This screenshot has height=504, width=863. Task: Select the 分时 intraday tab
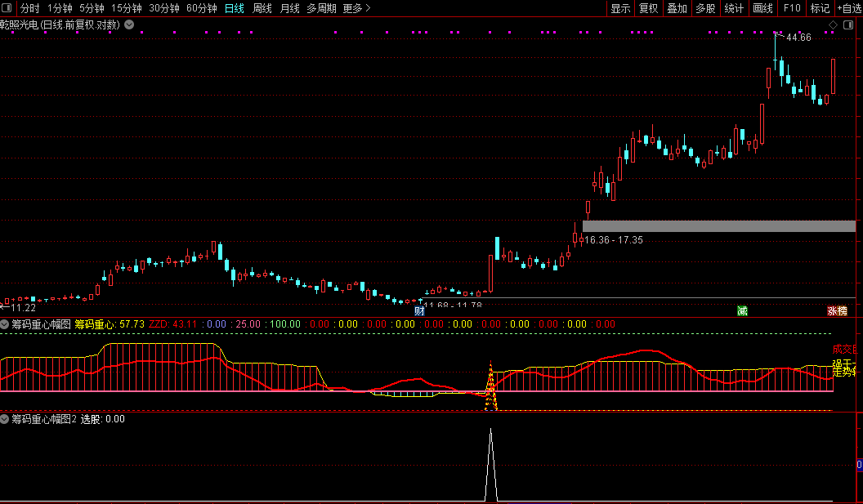(x=29, y=8)
